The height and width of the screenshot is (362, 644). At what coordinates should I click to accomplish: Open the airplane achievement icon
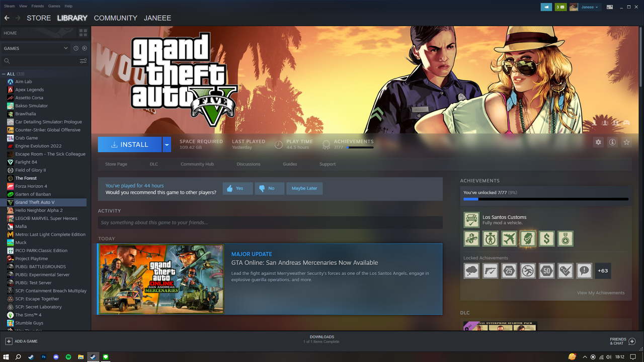click(509, 238)
